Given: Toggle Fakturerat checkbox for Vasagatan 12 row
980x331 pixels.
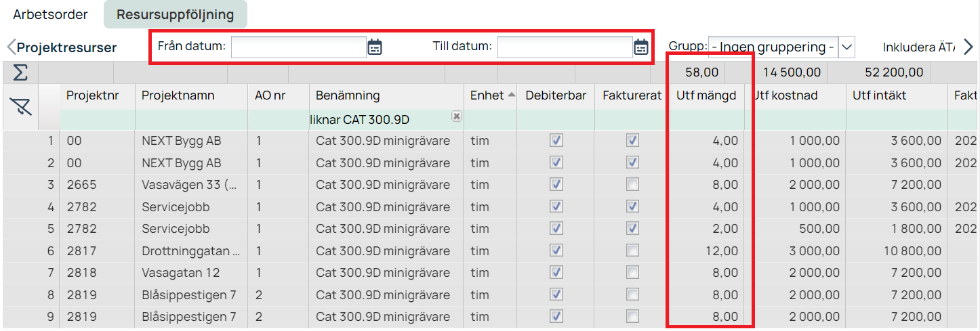Looking at the screenshot, I should click(x=632, y=272).
